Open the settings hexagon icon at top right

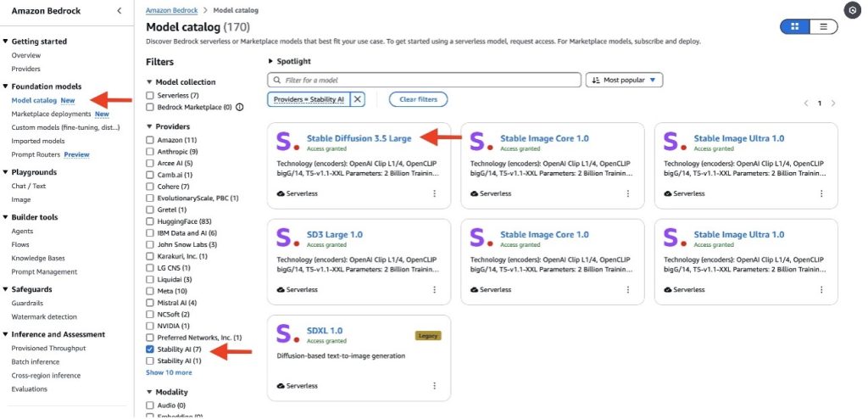[853, 10]
